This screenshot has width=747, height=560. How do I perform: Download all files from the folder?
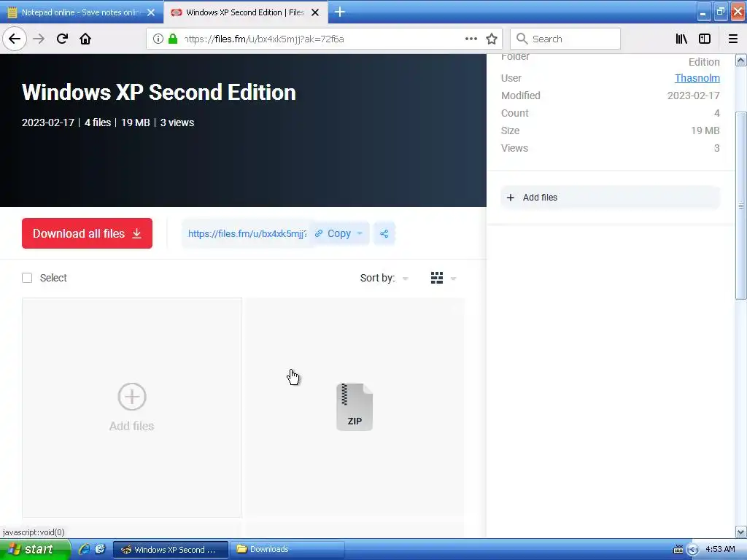[x=87, y=233]
